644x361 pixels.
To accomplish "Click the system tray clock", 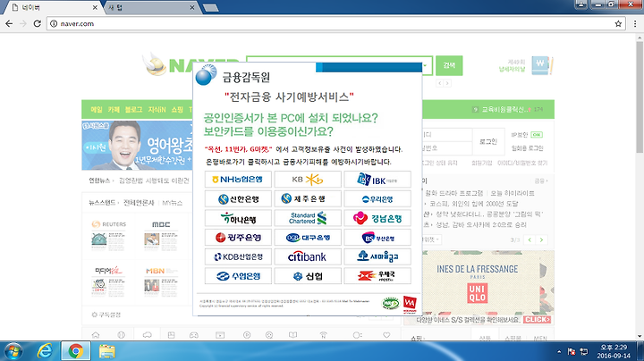I will 614,351.
